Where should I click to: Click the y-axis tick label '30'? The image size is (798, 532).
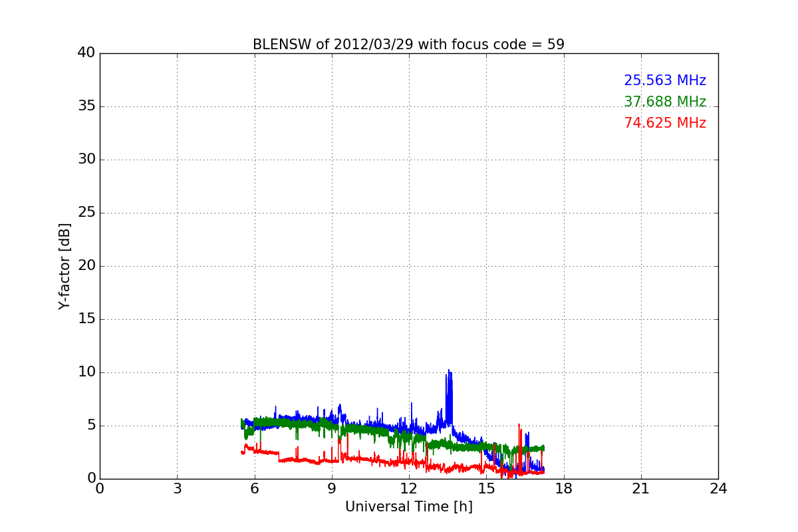[86, 160]
